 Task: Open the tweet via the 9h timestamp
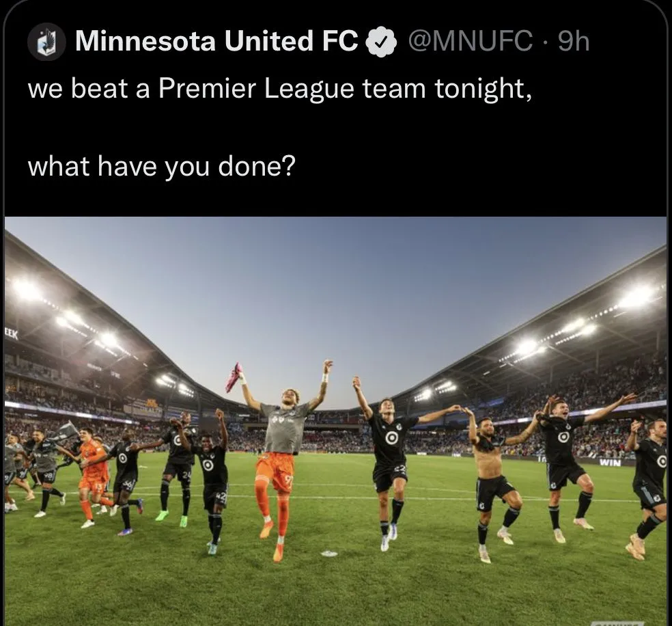point(574,41)
